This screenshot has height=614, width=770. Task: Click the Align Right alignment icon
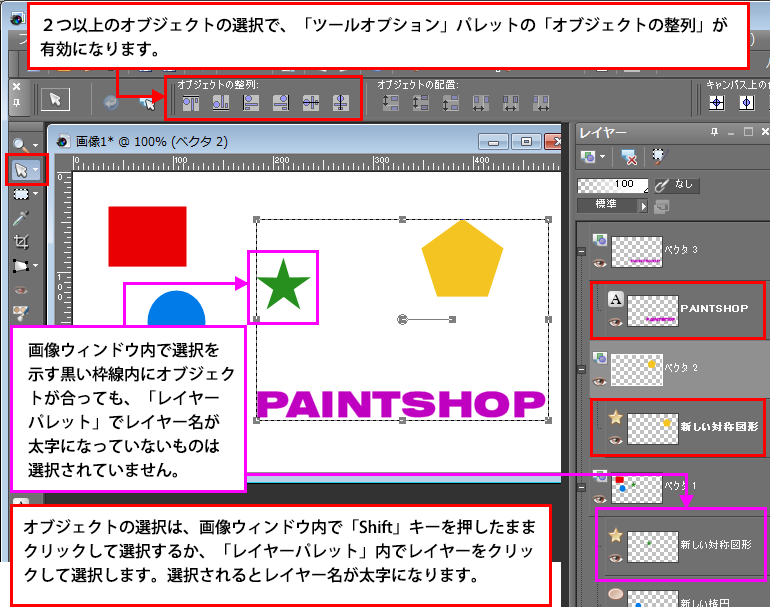point(281,103)
